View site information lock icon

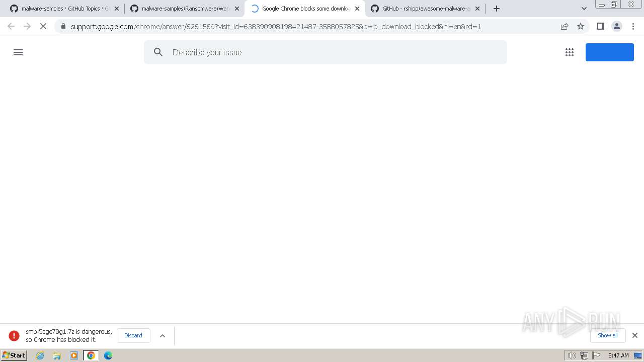pos(63,26)
